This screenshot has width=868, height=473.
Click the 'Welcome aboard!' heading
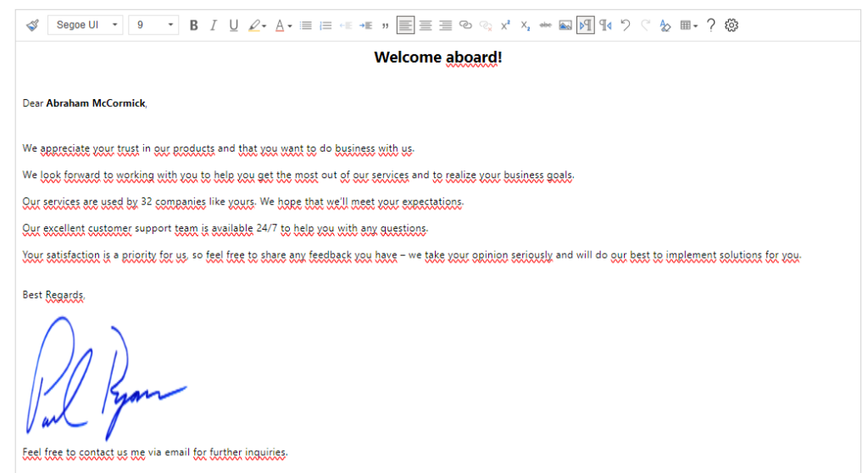(x=438, y=57)
